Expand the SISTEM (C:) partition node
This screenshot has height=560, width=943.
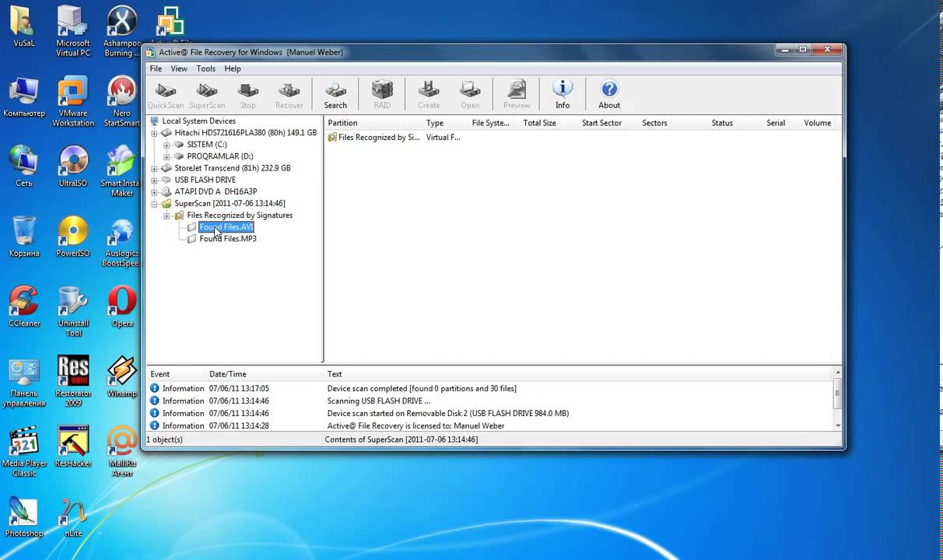click(x=167, y=145)
